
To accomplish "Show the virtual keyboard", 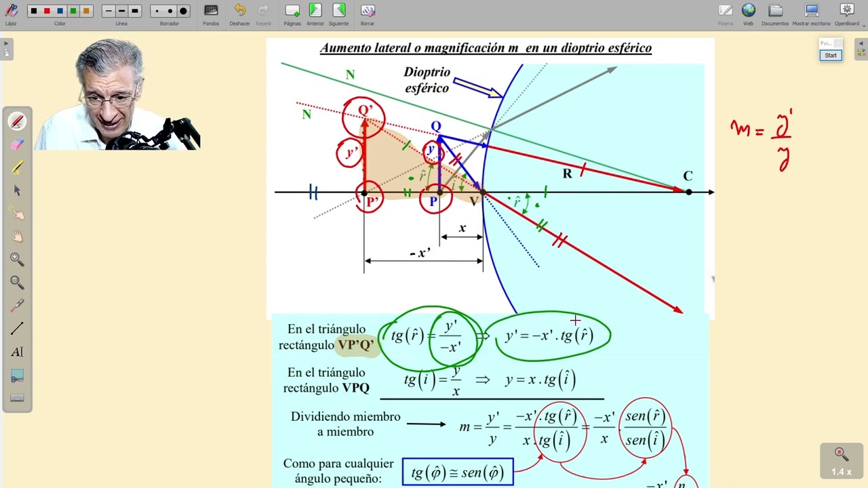I will pyautogui.click(x=17, y=398).
